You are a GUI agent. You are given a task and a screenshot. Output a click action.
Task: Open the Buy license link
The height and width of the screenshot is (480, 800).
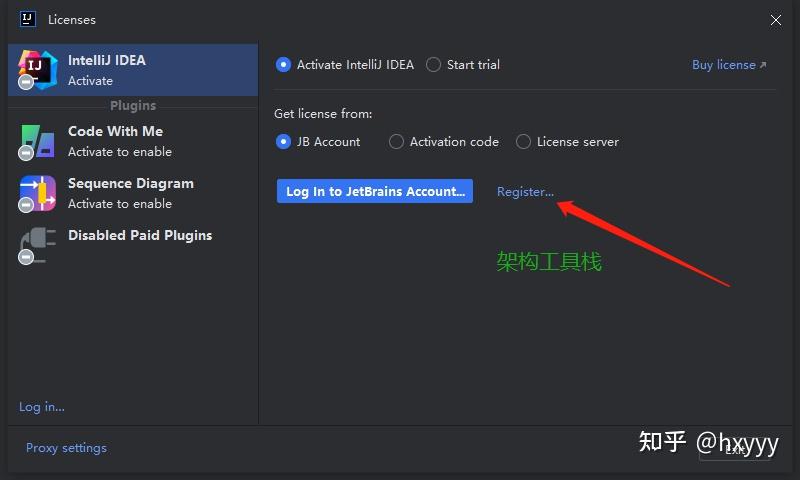728,65
